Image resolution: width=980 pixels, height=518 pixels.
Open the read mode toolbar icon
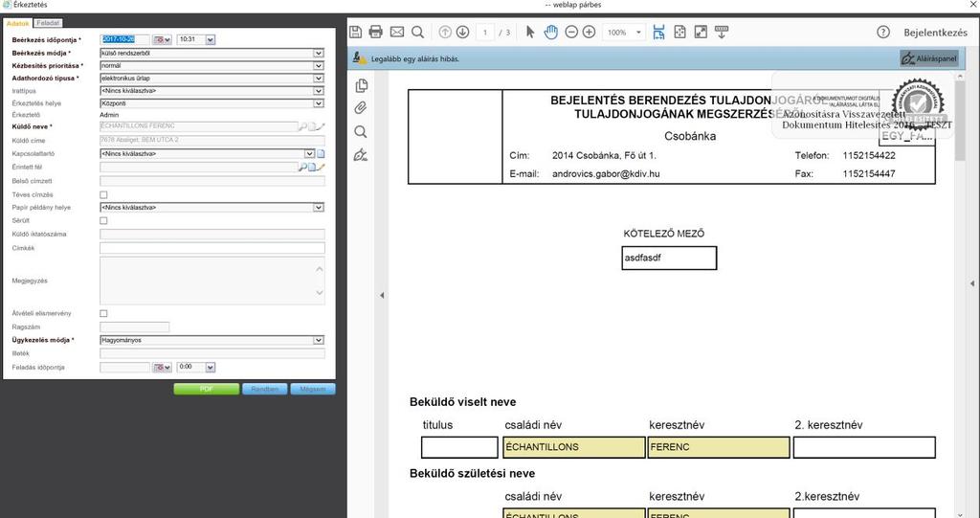[x=722, y=32]
